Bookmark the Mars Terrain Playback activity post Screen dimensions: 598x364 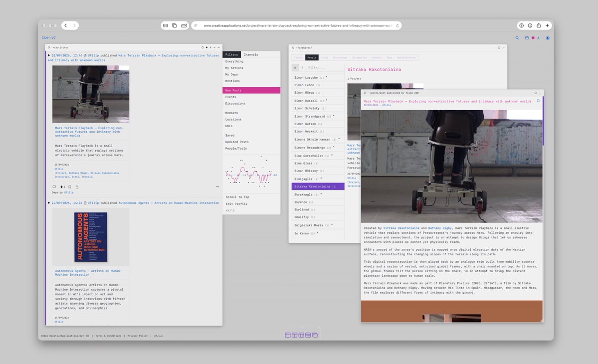70,187
